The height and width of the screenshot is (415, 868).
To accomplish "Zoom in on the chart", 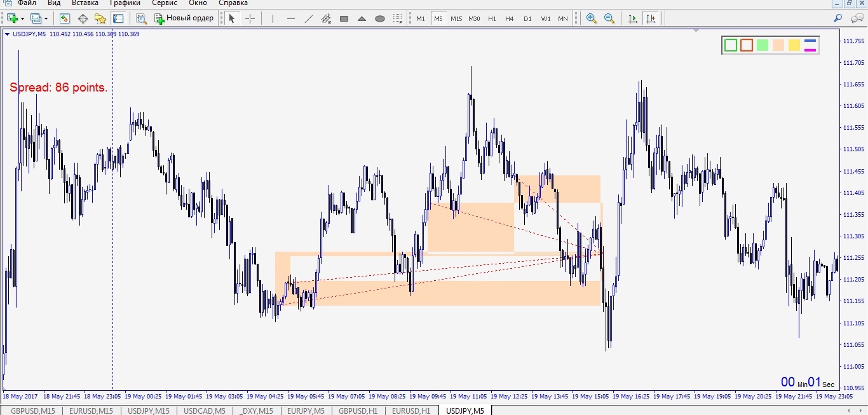I will click(x=592, y=18).
